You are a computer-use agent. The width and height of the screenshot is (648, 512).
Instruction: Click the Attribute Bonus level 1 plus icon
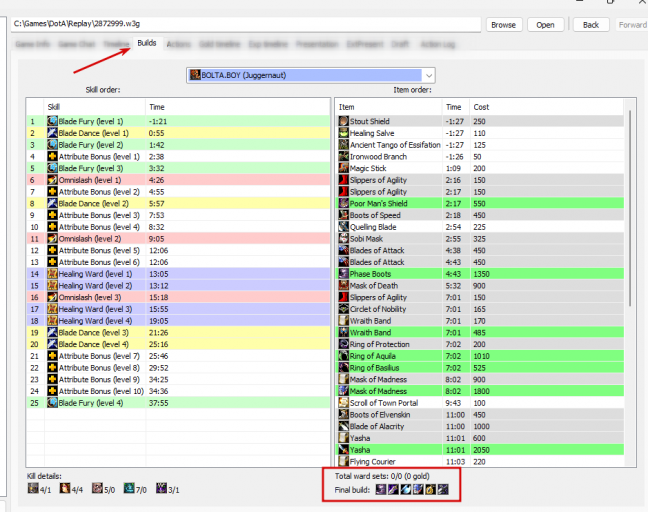(x=52, y=157)
